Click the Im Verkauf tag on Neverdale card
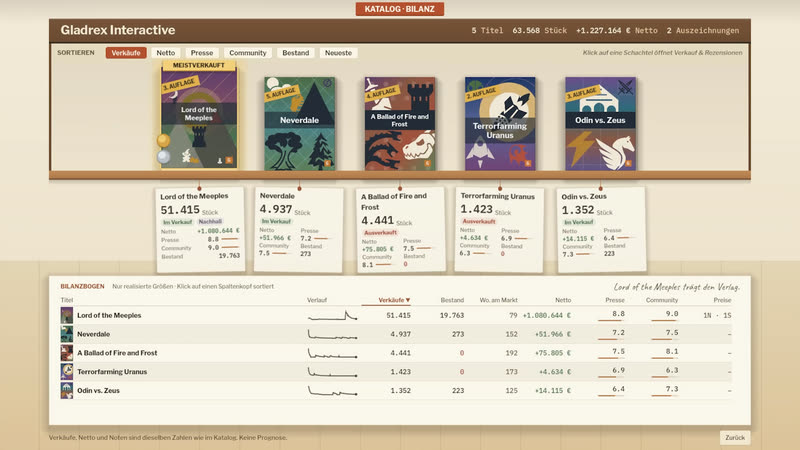The width and height of the screenshot is (800, 450). pos(276,221)
